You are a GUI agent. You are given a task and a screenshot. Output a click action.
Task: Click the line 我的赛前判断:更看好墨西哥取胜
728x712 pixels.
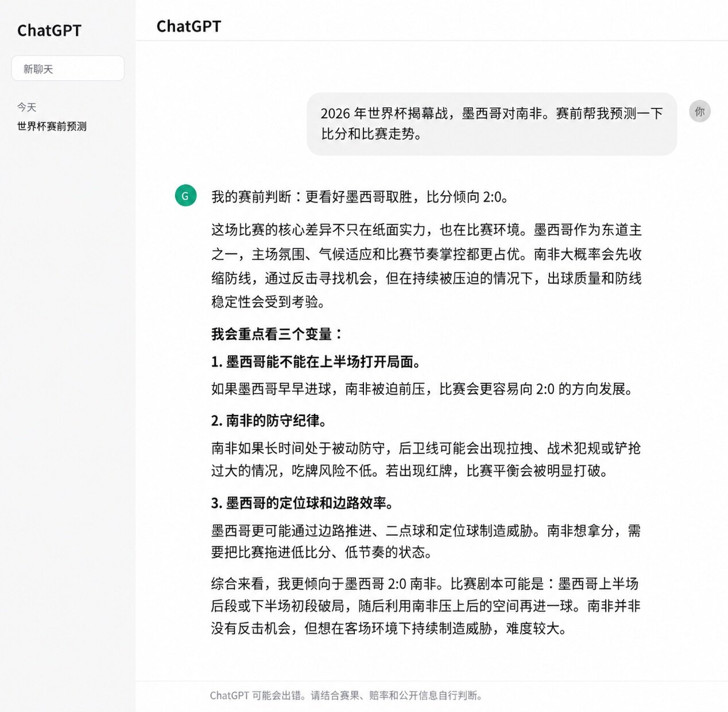click(359, 197)
